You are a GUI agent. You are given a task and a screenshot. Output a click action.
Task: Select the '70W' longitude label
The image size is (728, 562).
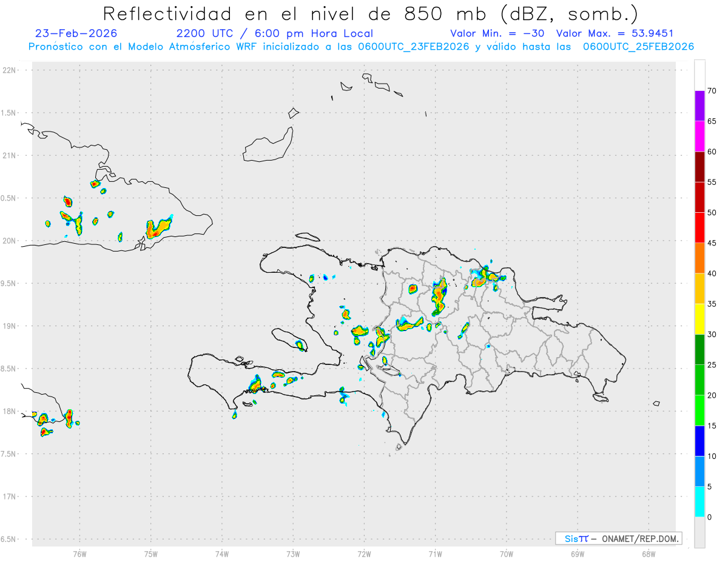[x=507, y=554]
